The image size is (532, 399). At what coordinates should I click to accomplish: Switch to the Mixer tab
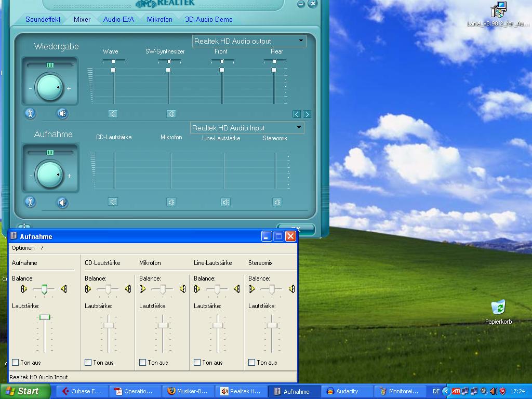(82, 19)
